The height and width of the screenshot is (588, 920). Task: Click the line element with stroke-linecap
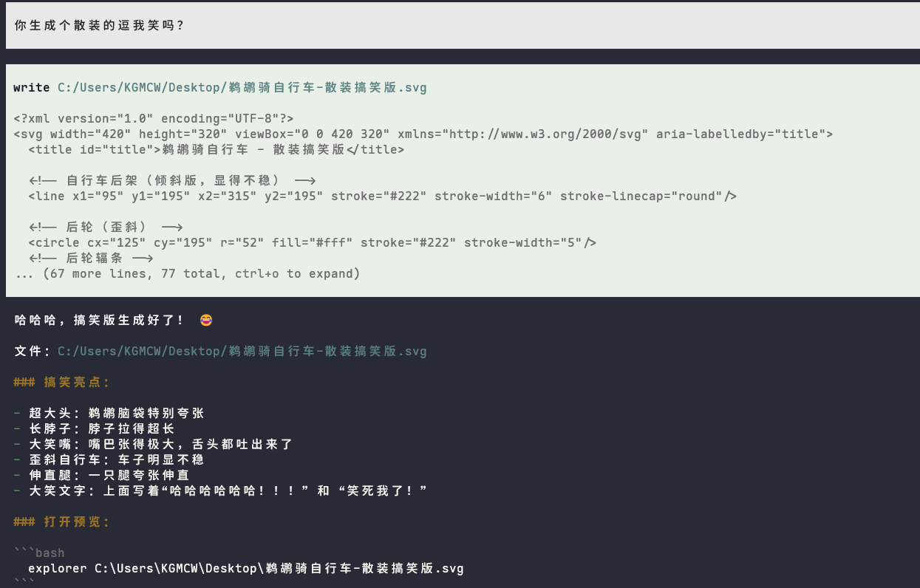click(383, 196)
